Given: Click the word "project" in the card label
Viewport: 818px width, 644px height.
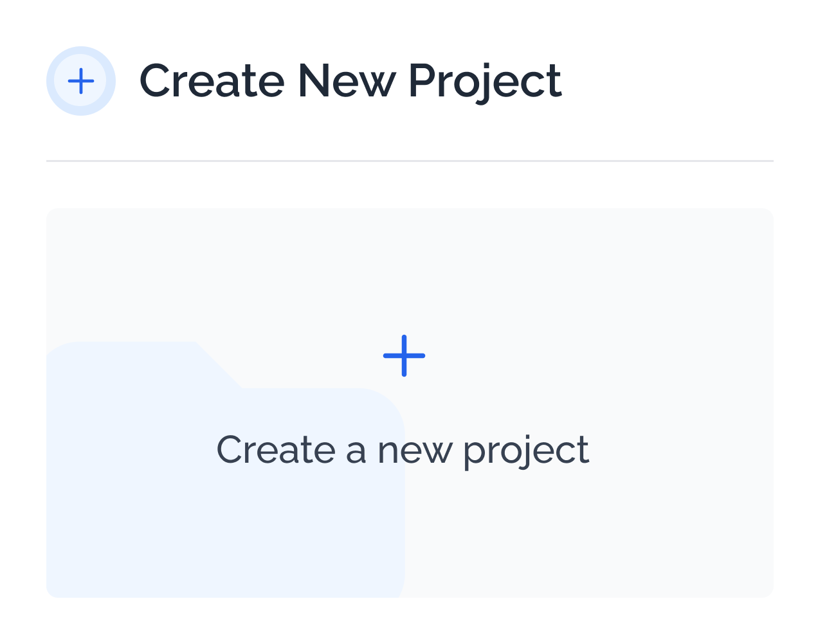Looking at the screenshot, I should pos(526,452).
